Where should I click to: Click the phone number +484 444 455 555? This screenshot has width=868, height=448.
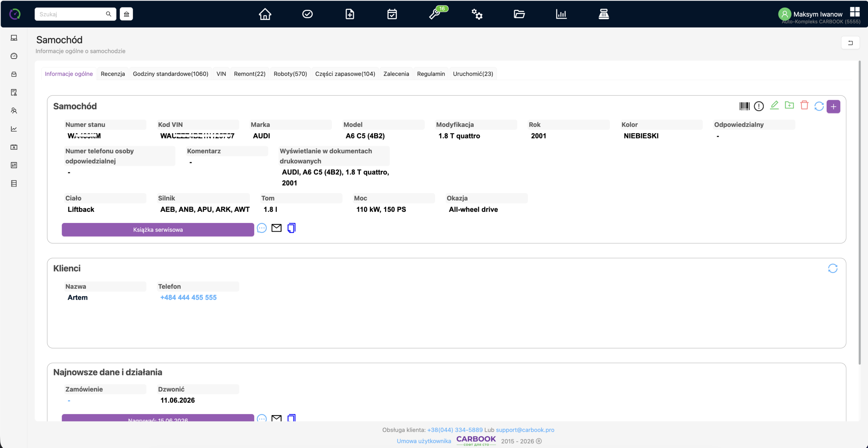188,297
